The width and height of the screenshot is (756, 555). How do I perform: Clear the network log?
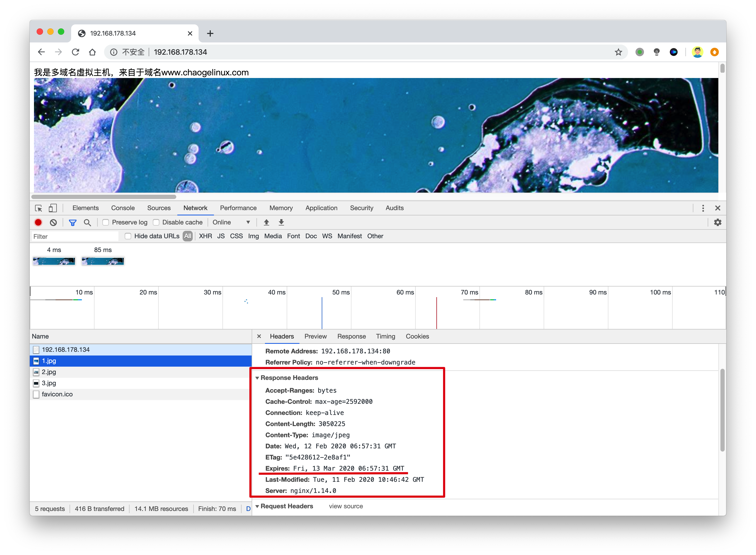[53, 222]
